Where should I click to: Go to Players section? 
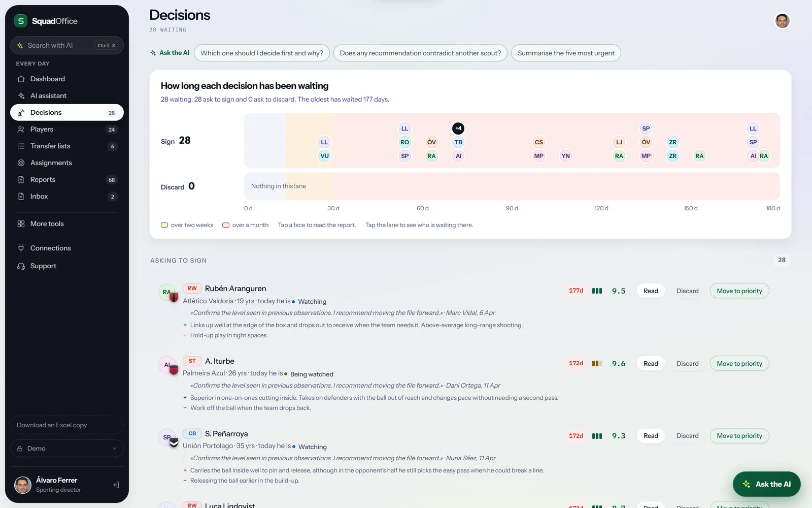pos(67,129)
